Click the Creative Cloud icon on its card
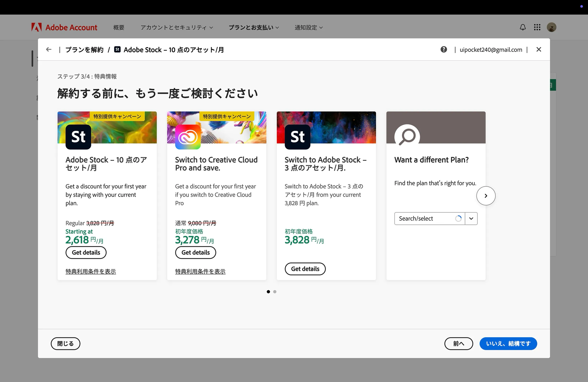This screenshot has height=382, width=588. [x=188, y=137]
